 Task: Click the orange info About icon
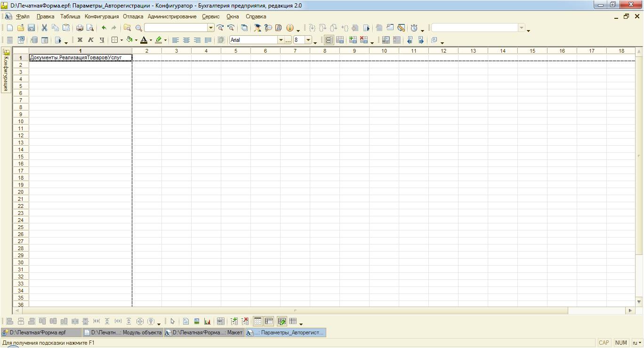tap(290, 28)
